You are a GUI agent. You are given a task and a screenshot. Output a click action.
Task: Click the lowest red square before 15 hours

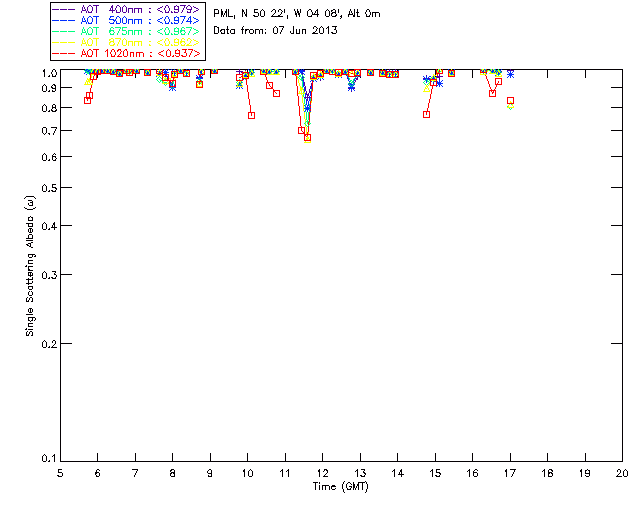(x=427, y=115)
